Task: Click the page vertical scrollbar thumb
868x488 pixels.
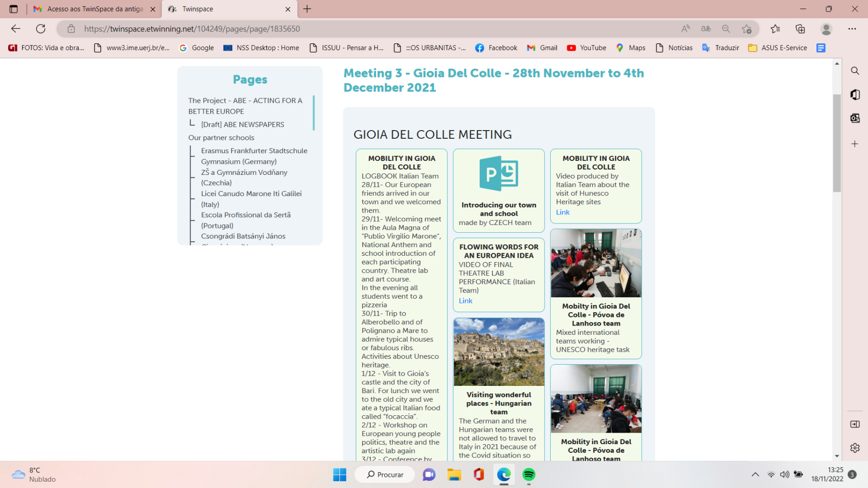Action: (x=837, y=143)
